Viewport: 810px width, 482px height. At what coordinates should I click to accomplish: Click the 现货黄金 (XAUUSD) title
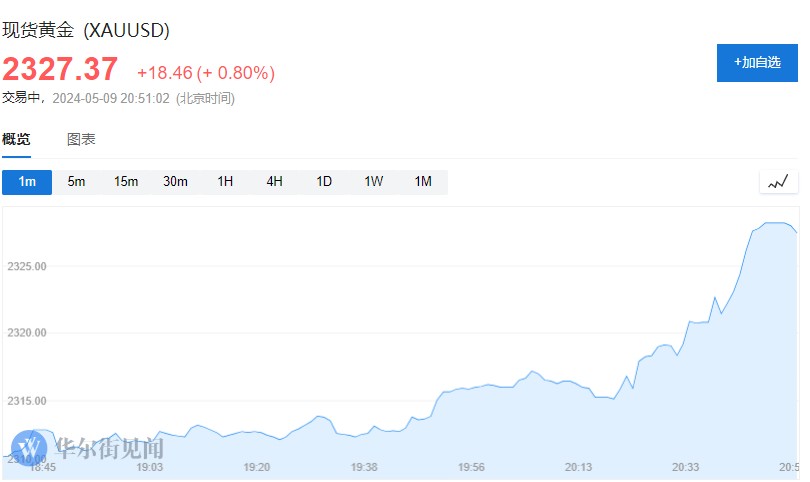pos(86,30)
